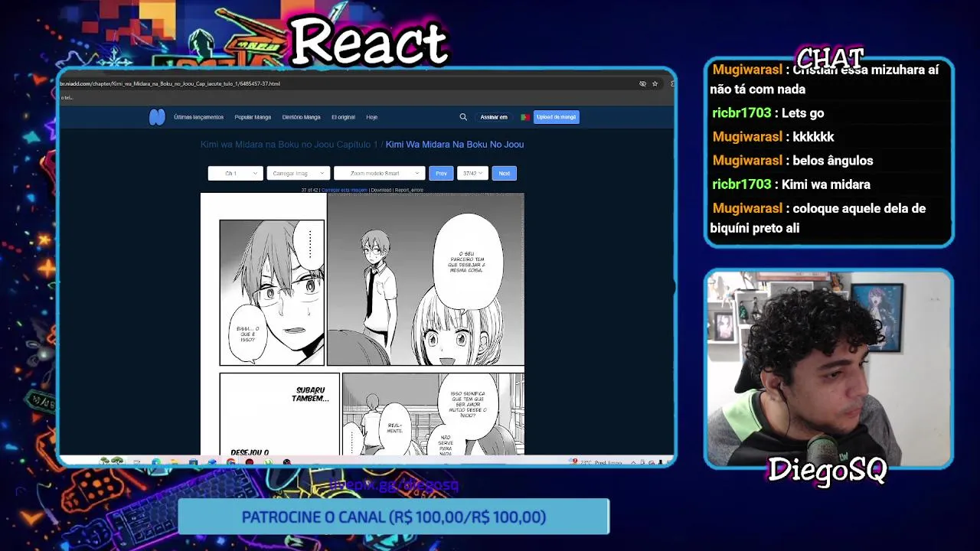Open the Hoje menu item
This screenshot has height=551, width=980.
pos(371,117)
